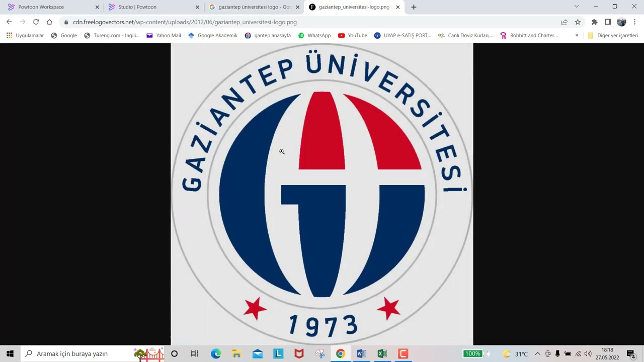Open the Tureng.com bookmark
This screenshot has height=362, width=644.
coord(112,35)
